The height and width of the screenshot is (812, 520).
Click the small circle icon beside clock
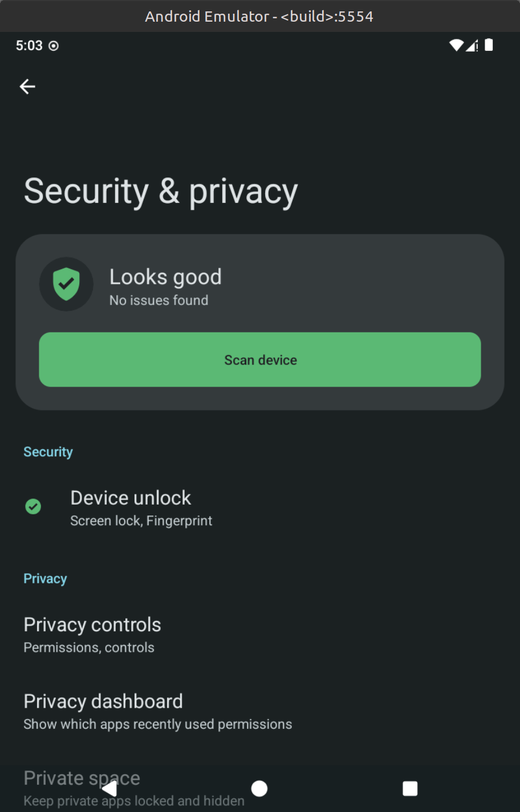(54, 46)
